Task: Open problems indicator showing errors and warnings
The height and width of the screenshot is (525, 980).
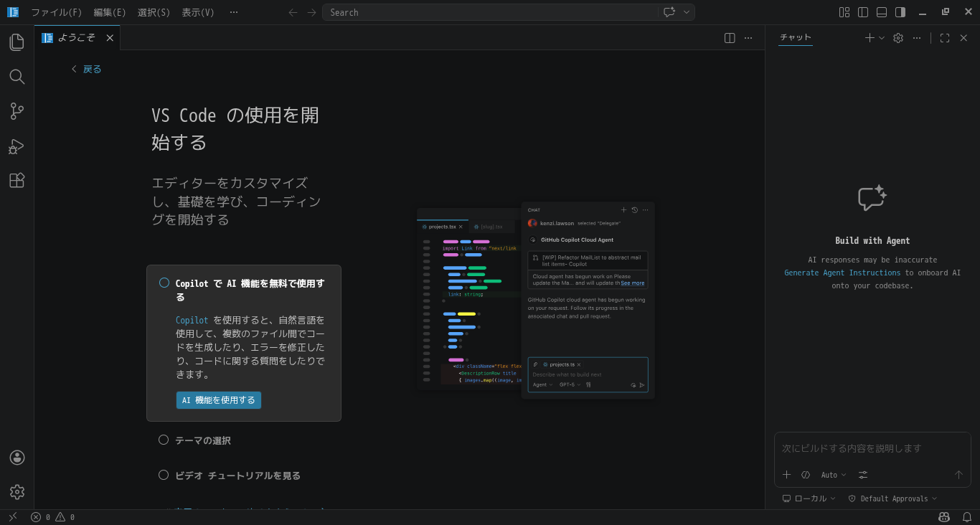Action: (x=53, y=517)
